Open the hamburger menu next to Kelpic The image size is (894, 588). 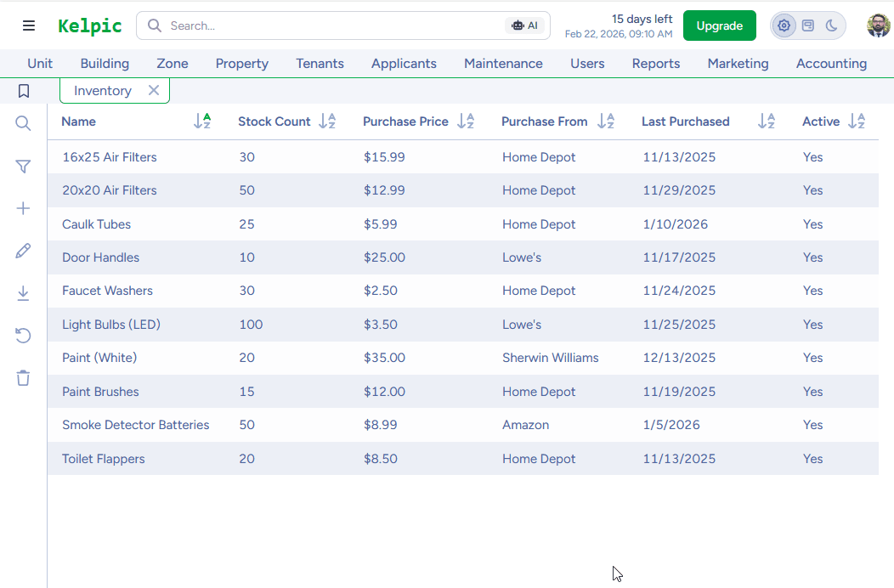click(29, 25)
